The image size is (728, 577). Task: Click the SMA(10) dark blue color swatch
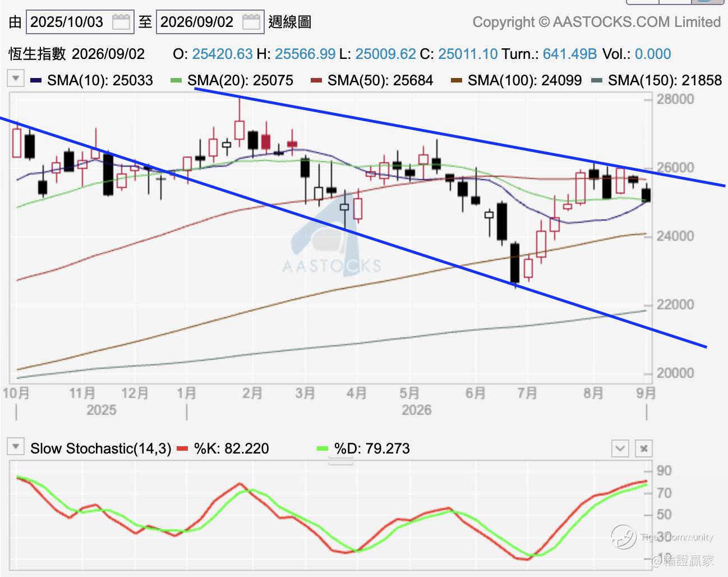(36, 81)
